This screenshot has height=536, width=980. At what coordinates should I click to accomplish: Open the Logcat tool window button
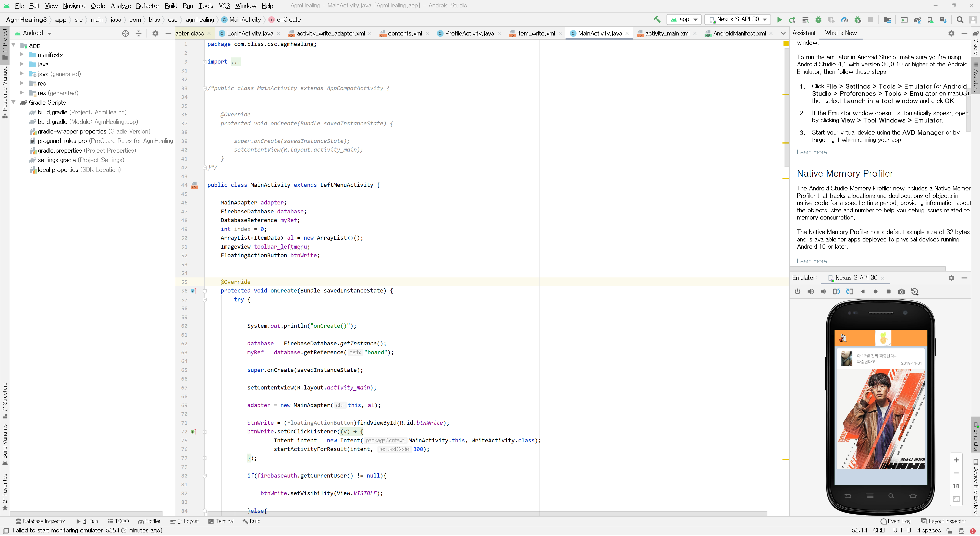pyautogui.click(x=185, y=521)
